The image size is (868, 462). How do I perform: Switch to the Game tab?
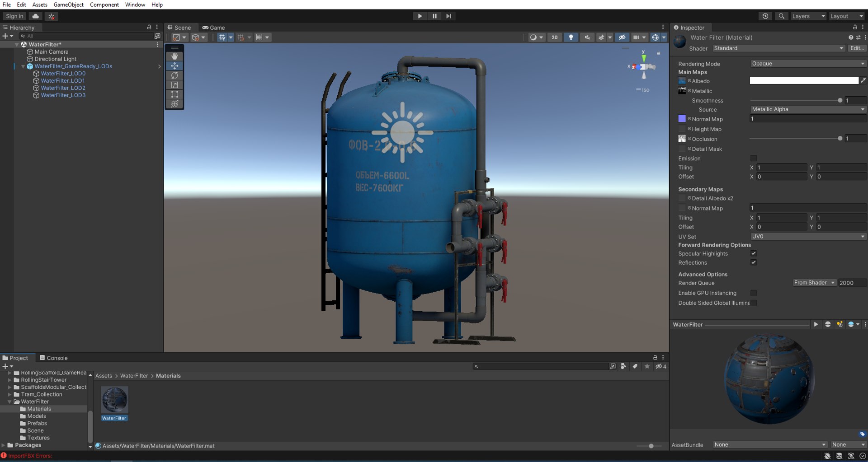pos(213,28)
